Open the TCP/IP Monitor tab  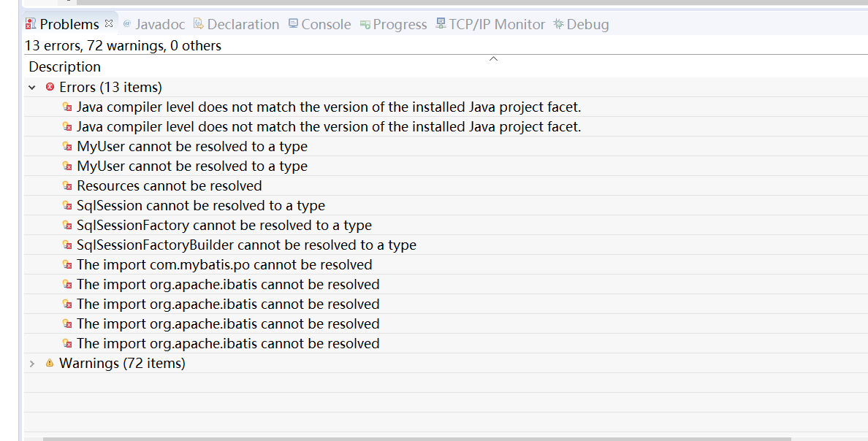tap(497, 24)
